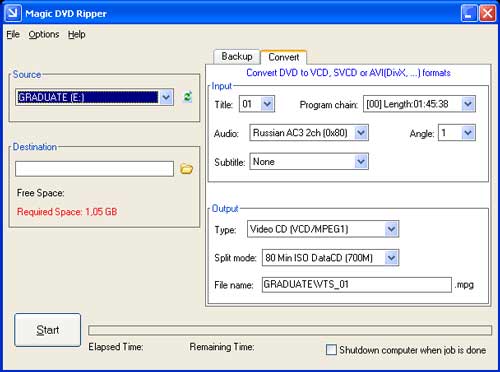The image size is (500, 372).
Task: Switch to the Backup tab
Action: coord(237,56)
